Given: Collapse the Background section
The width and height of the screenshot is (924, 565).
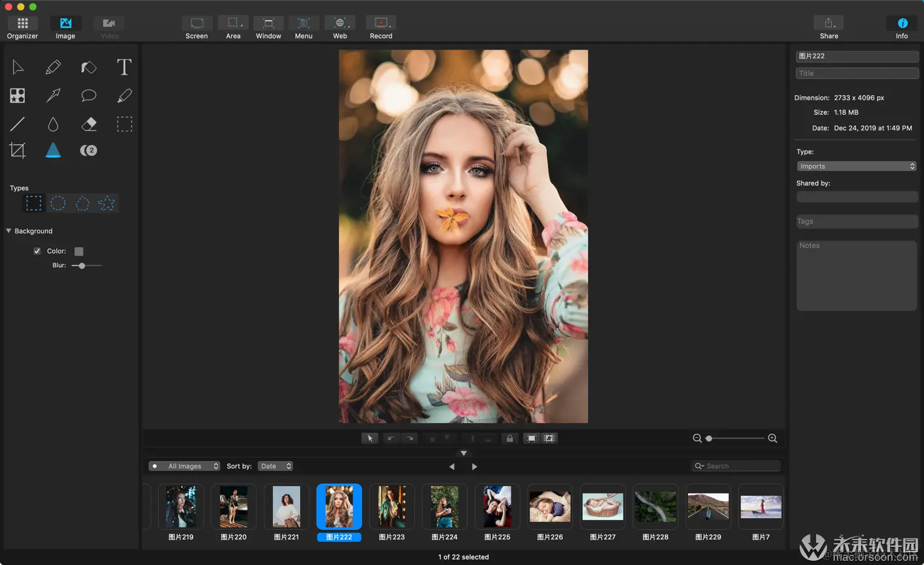Looking at the screenshot, I should pyautogui.click(x=8, y=231).
